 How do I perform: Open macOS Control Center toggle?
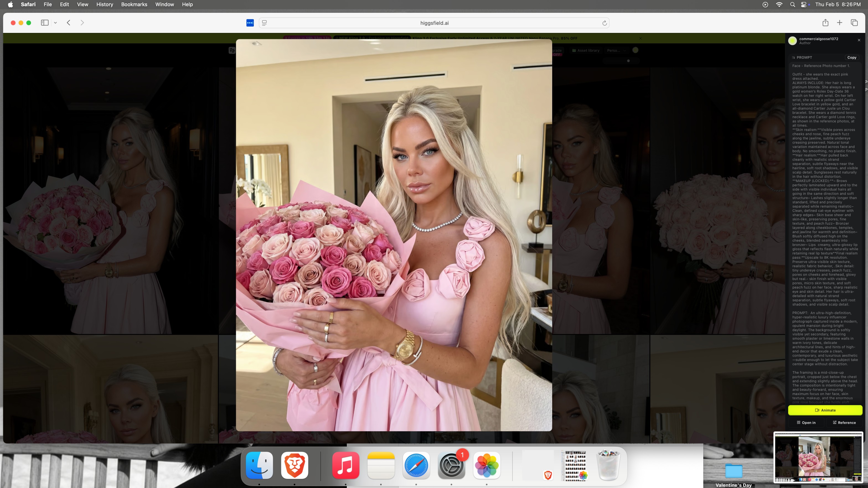(803, 4)
